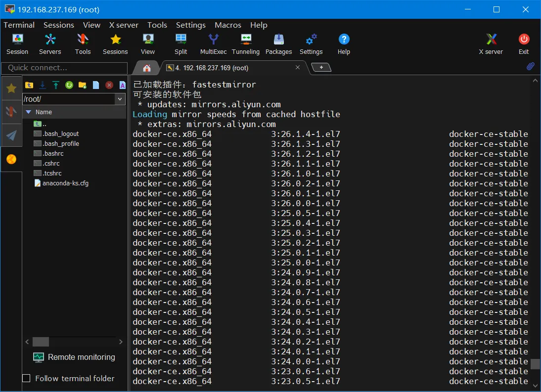Viewport: 541px width, 392px height.
Task: Select the .tcshrc file
Action: 47,174
